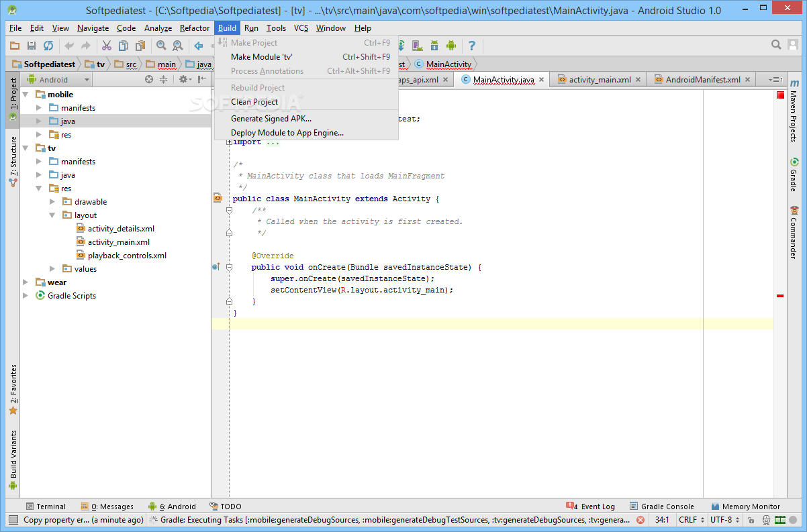Toggle the tool window quick-access button
The image size is (807, 532).
click(13, 519)
